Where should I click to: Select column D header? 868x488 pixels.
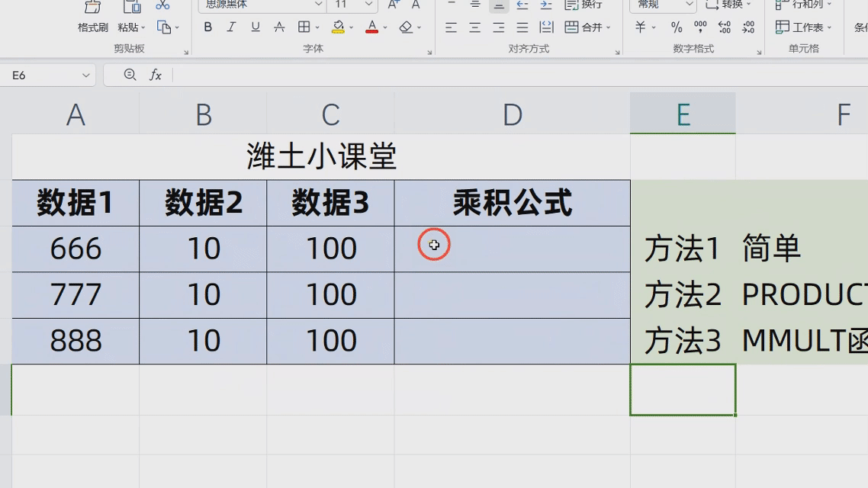(512, 114)
